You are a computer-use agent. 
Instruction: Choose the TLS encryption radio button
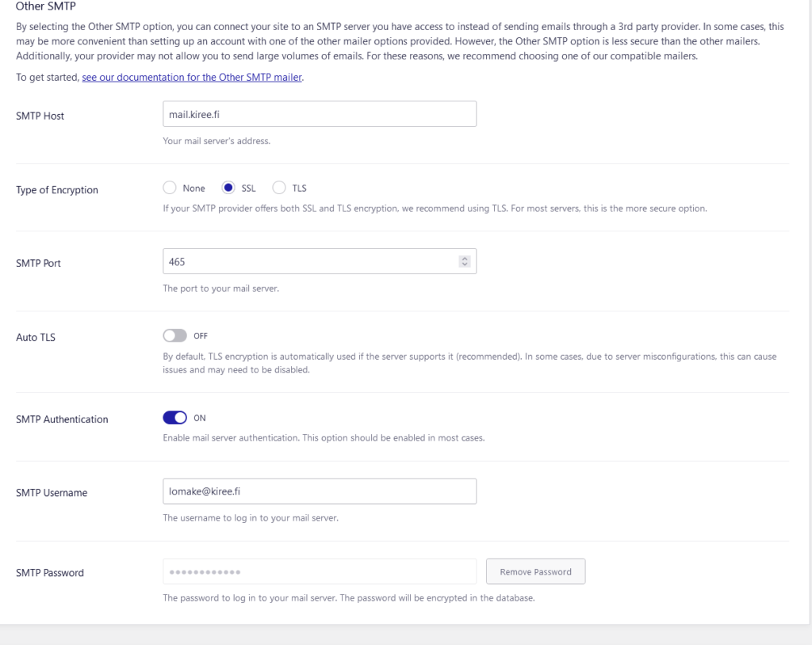click(278, 188)
